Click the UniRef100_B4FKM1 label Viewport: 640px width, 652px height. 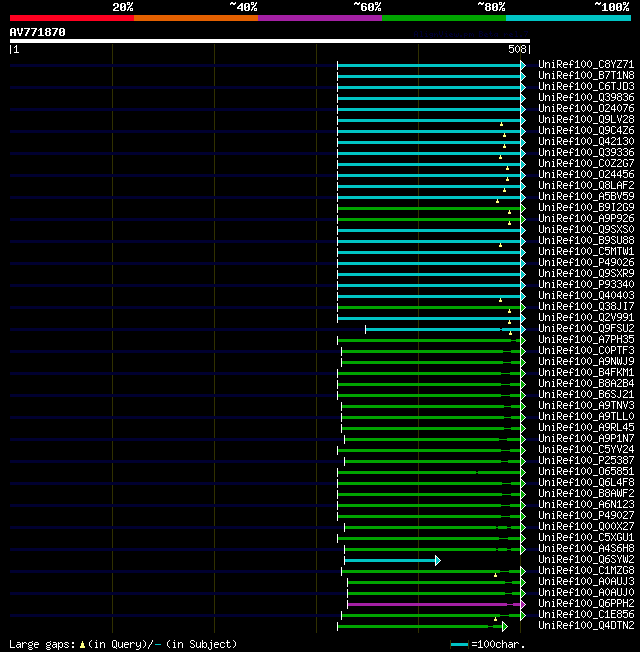click(x=586, y=373)
